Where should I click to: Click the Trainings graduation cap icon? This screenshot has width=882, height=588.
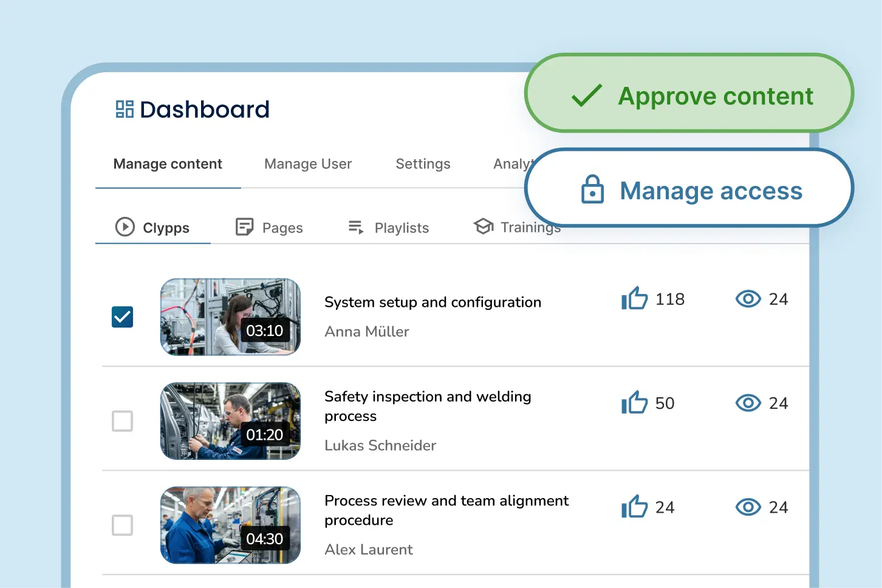484,227
